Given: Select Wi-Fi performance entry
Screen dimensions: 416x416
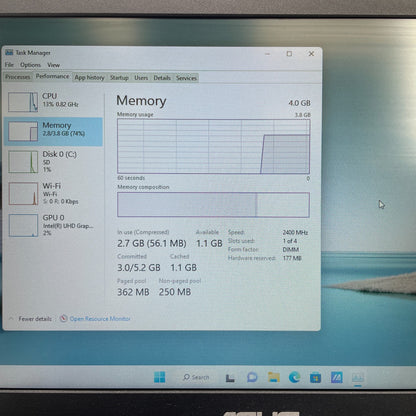Looking at the screenshot, I should pyautogui.click(x=53, y=193).
